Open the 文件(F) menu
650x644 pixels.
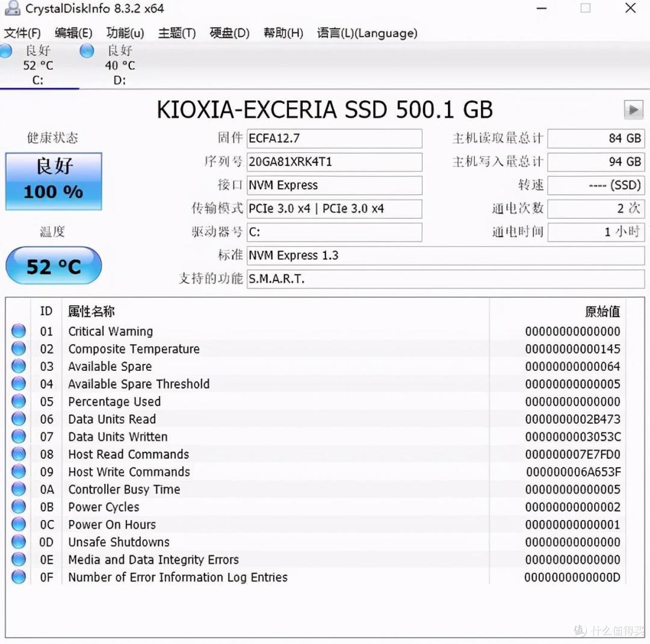point(22,33)
